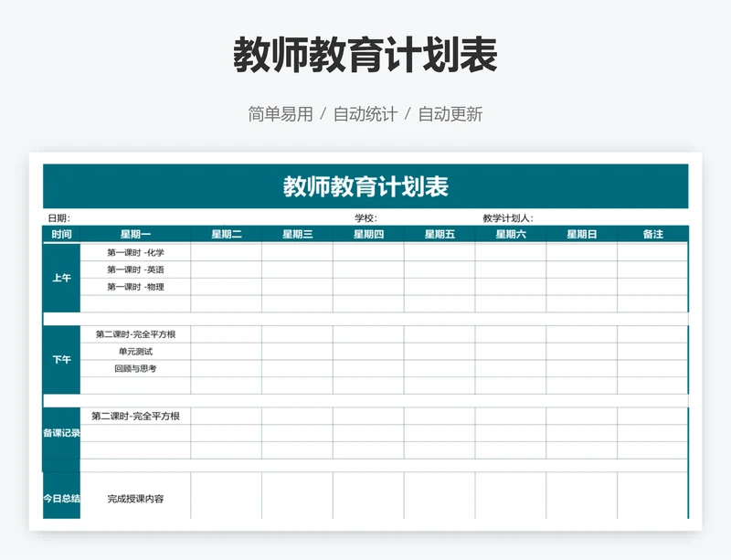
Task: Click the 日期: label
Action: [x=58, y=217]
